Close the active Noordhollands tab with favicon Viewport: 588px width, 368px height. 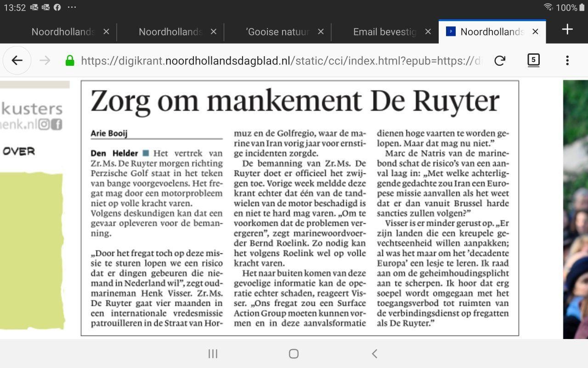coord(535,32)
